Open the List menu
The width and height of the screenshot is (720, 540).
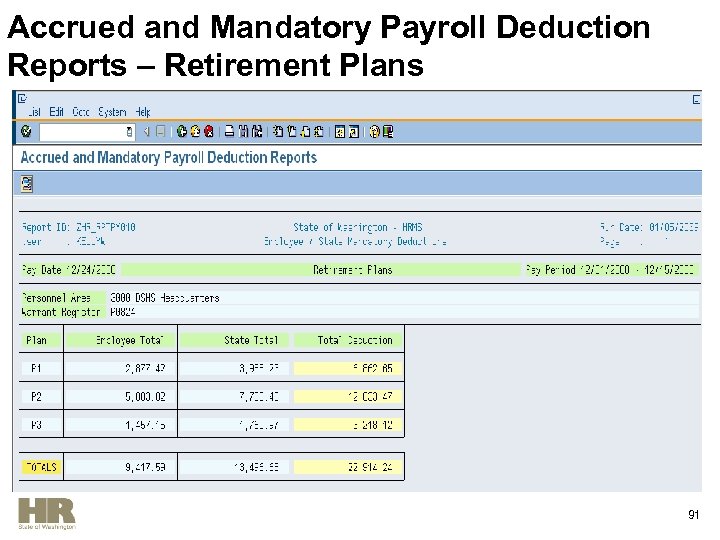click(x=34, y=112)
